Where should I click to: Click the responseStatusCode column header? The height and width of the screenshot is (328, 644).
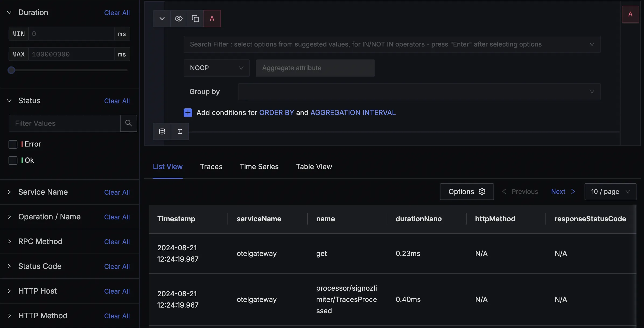pyautogui.click(x=590, y=219)
